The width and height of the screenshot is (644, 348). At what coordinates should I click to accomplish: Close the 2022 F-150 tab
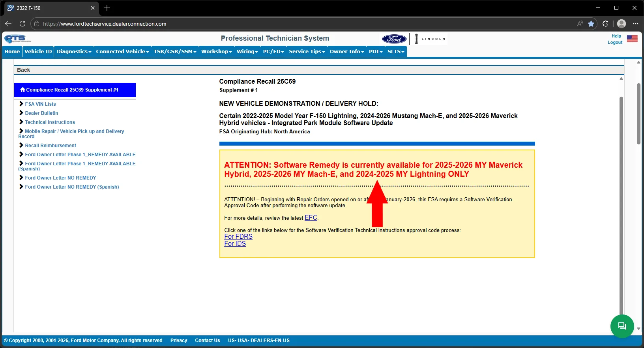click(x=93, y=8)
